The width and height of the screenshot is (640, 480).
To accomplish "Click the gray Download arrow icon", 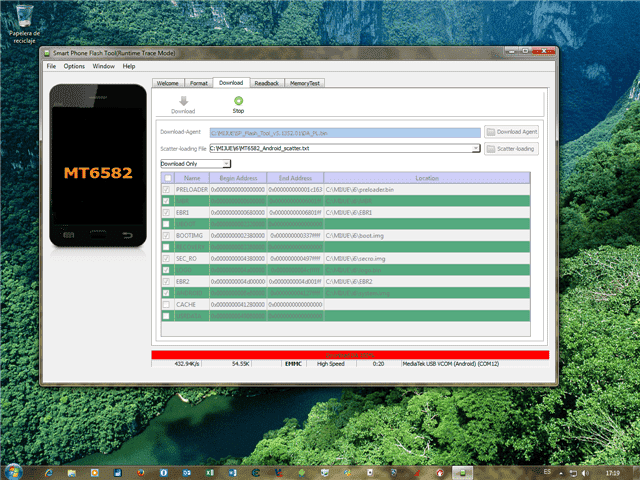I will coord(183,101).
